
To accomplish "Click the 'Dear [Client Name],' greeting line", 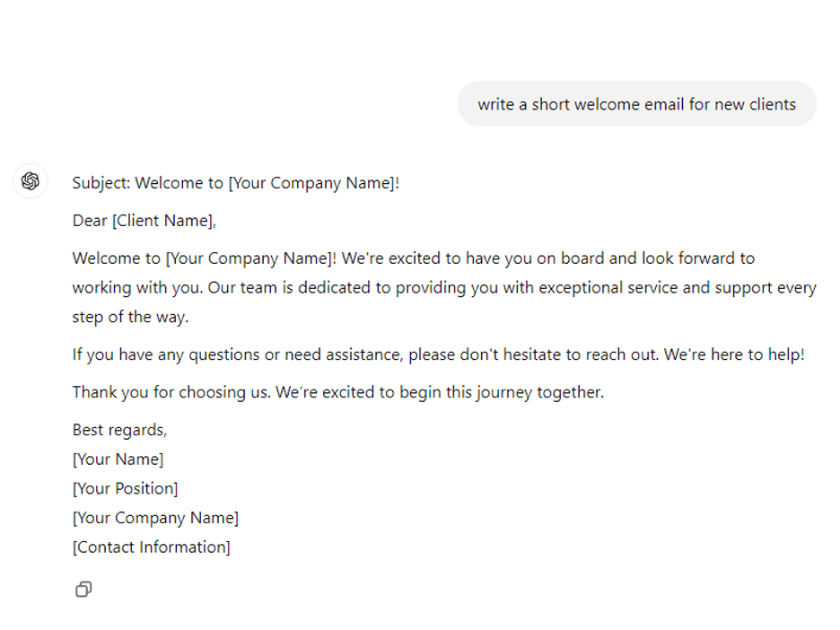I will [x=144, y=220].
